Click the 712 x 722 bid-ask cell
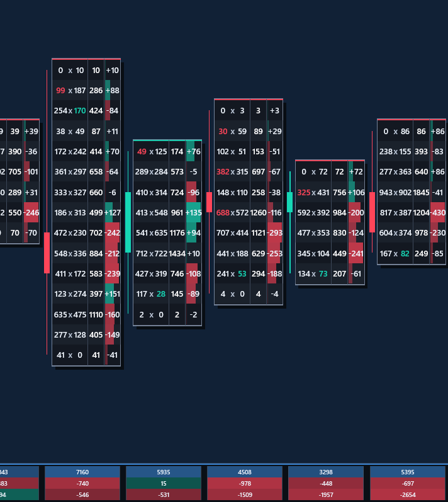448x502 pixels. [x=151, y=253]
